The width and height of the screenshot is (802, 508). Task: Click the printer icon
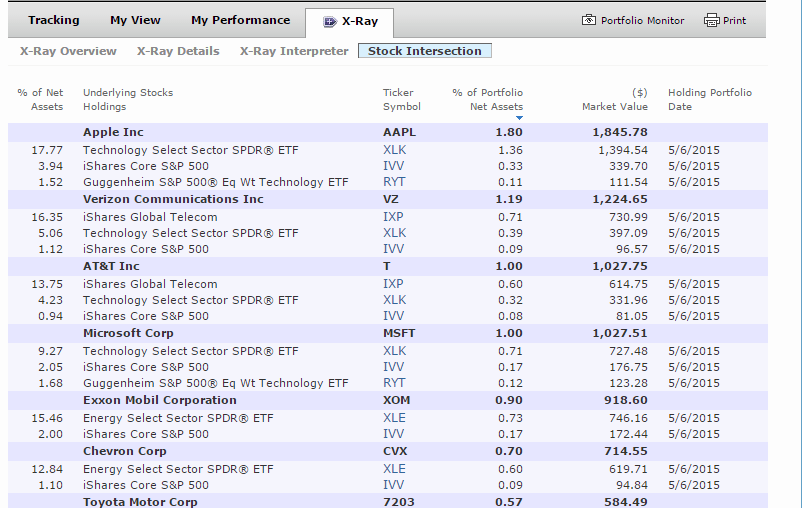click(x=711, y=20)
